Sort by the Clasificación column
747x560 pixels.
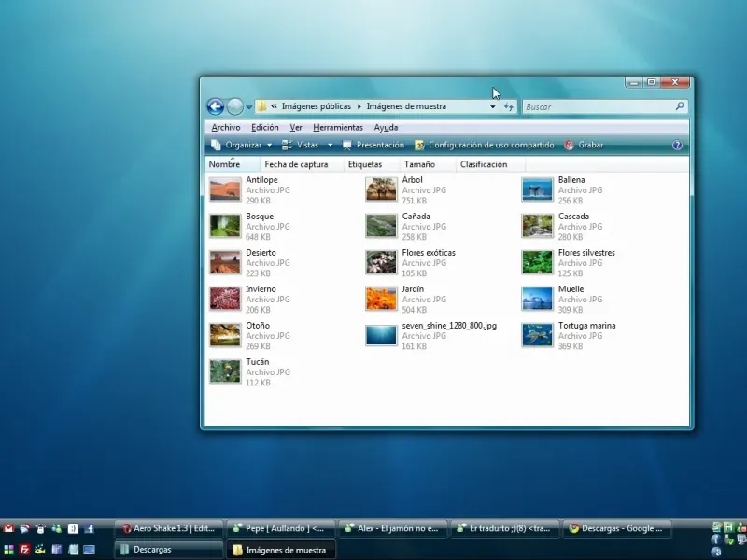pyautogui.click(x=491, y=164)
